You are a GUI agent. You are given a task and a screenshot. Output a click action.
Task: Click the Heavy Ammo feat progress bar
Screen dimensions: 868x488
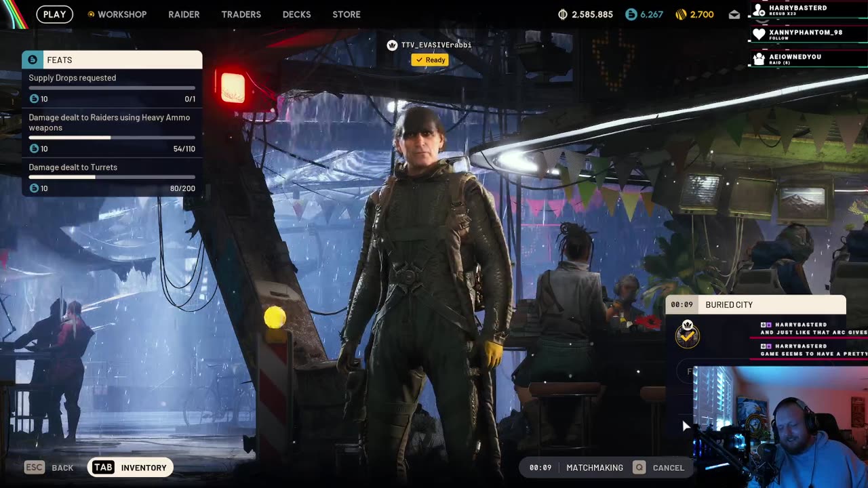tap(112, 138)
